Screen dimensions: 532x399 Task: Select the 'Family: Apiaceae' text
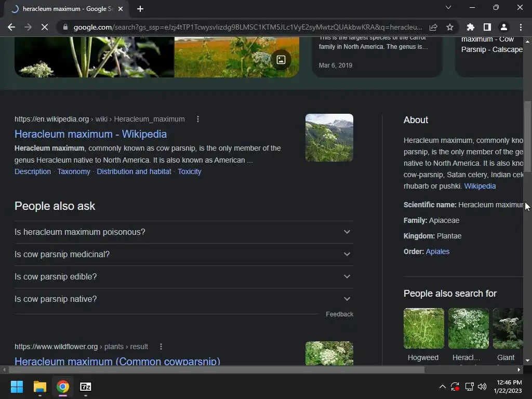point(432,220)
